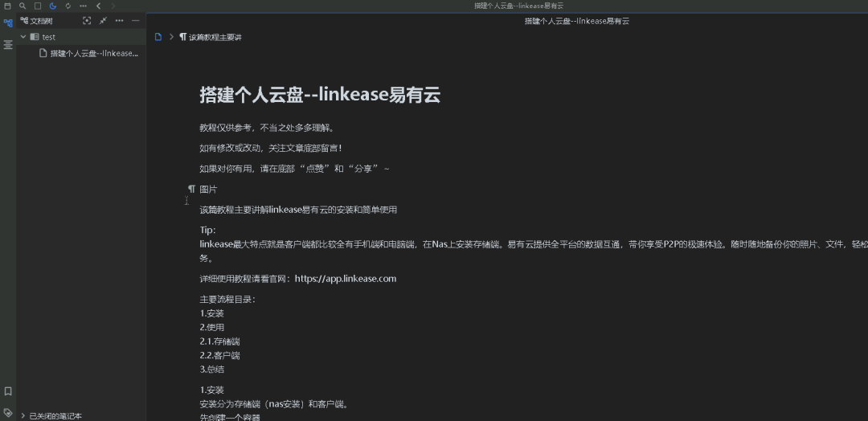
Task: Select the tab 搭建个人云盘--linkease易有云
Action: tap(577, 21)
